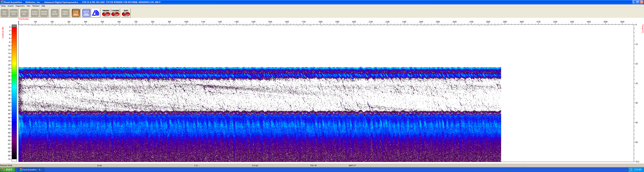This screenshot has width=644, height=172.
Task: Click the DTX application icon in title bar
Action: [x=2, y=2]
